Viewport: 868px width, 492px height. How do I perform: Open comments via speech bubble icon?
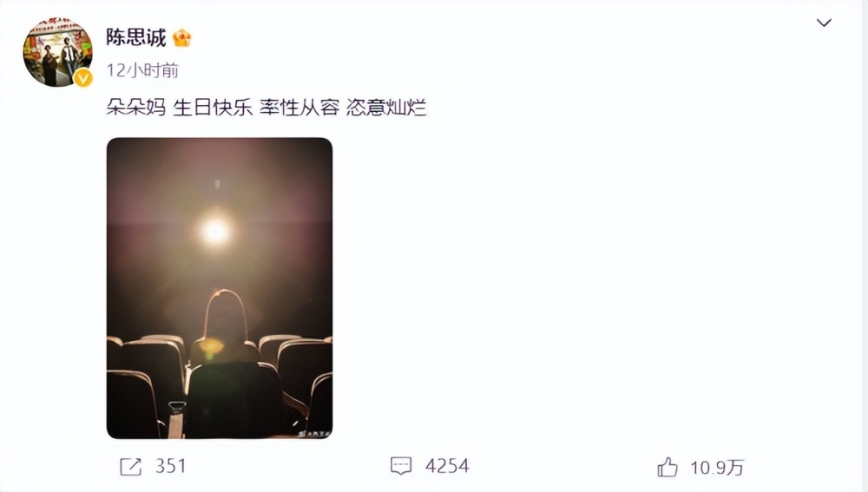point(401,466)
